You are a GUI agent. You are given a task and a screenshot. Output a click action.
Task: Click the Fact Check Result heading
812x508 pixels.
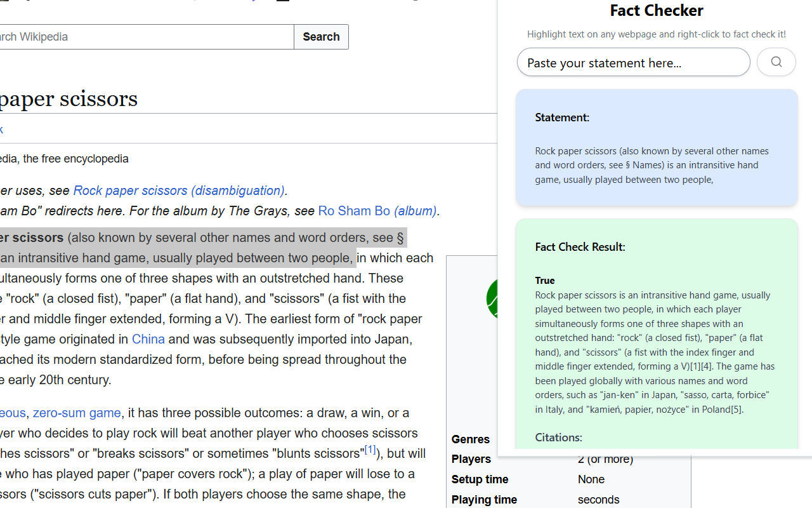[x=580, y=246]
